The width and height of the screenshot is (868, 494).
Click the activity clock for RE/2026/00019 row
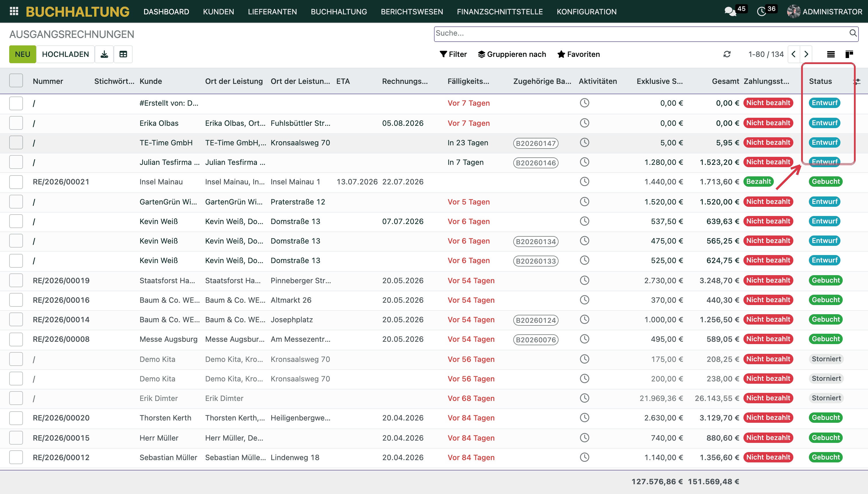coord(584,280)
